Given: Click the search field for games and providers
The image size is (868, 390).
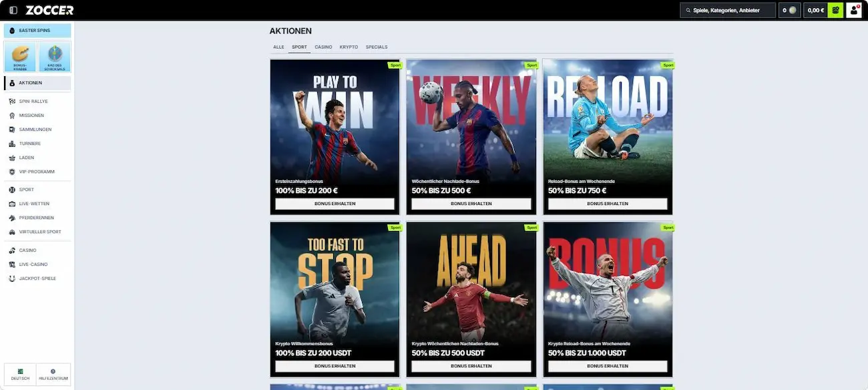Looking at the screenshot, I should (x=728, y=10).
